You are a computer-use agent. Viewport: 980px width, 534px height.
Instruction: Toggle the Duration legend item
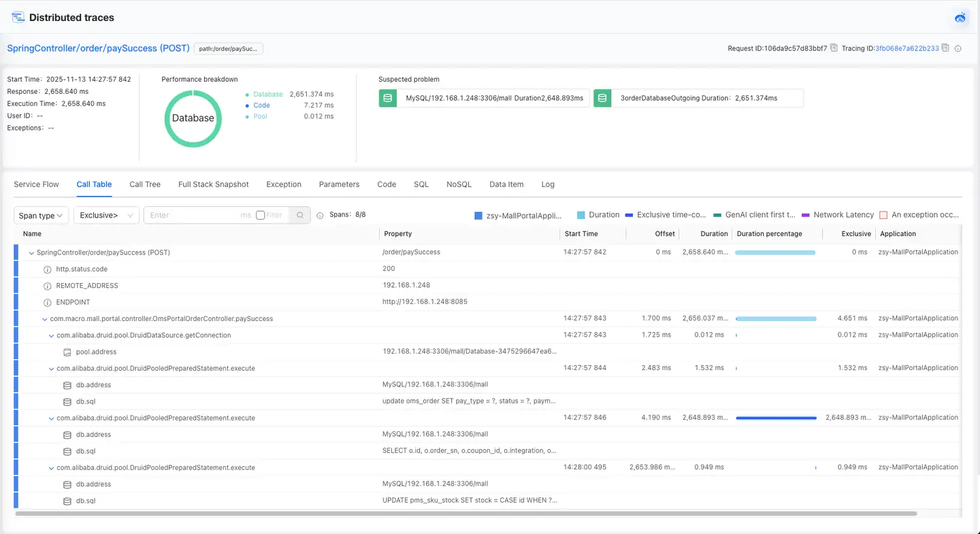tap(598, 215)
